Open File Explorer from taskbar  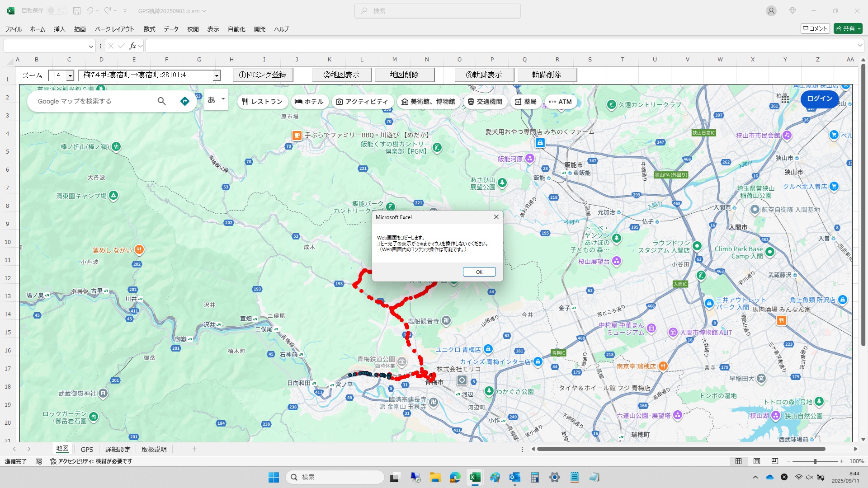coord(435,477)
